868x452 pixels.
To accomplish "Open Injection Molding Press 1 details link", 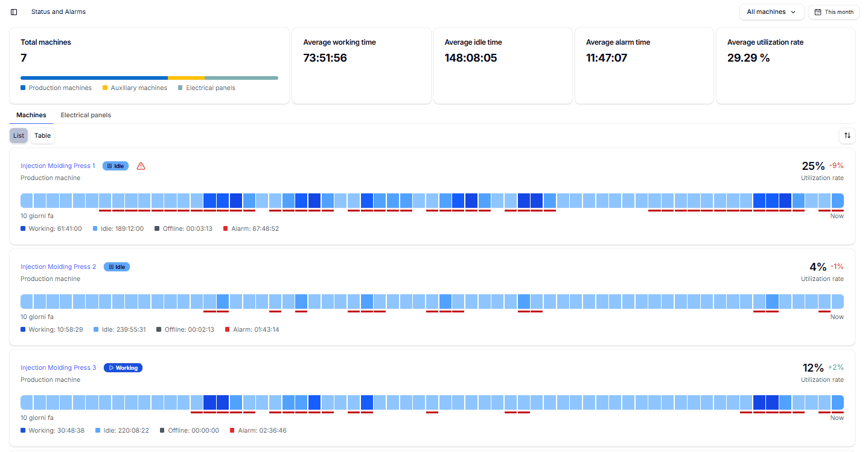I will coord(57,166).
